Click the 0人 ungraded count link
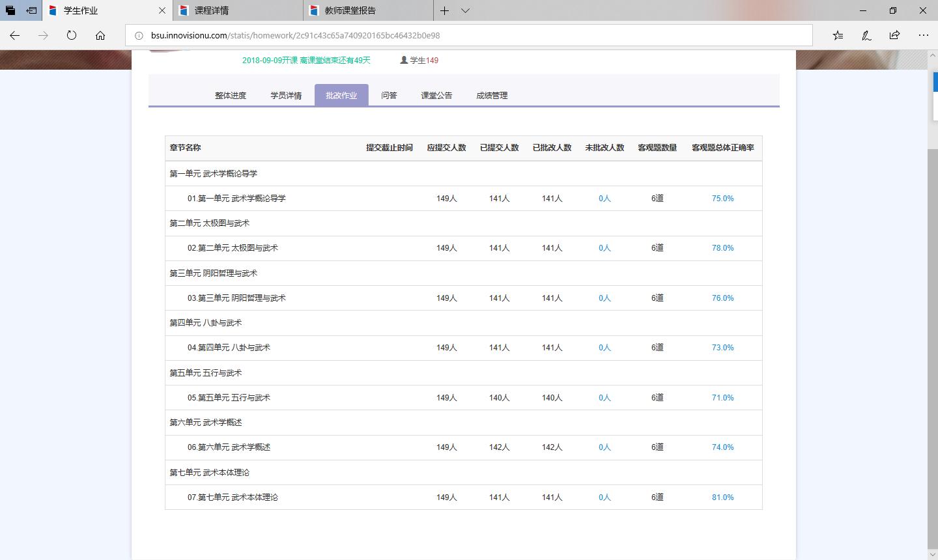This screenshot has width=938, height=560. [604, 198]
